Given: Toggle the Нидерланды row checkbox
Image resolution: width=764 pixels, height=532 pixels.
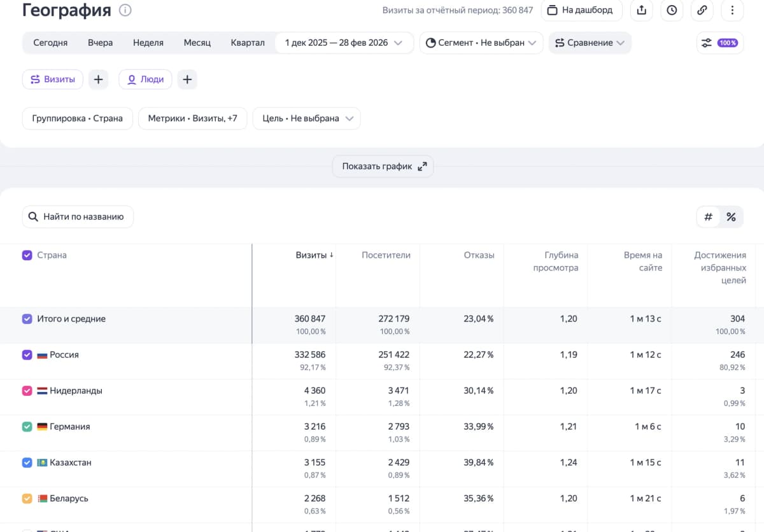Looking at the screenshot, I should click(27, 390).
